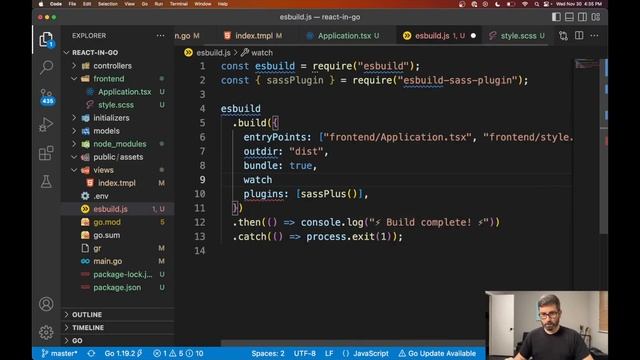
Task: Collapse the views folder
Action: (x=103, y=170)
